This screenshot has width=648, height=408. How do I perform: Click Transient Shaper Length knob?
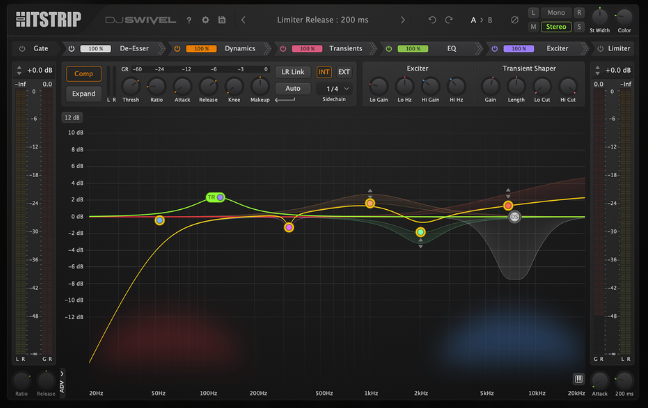pyautogui.click(x=516, y=86)
